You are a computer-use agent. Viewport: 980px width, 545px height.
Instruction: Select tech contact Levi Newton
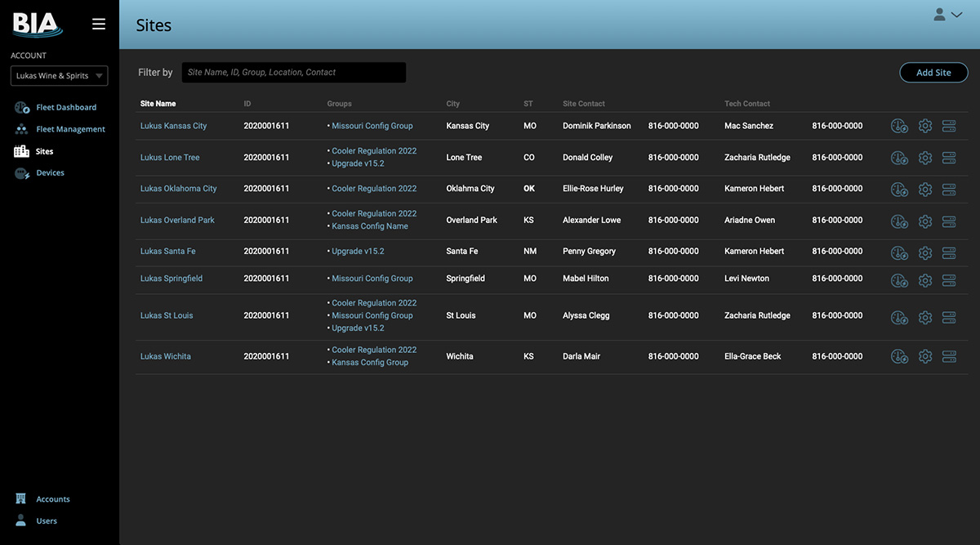click(746, 279)
